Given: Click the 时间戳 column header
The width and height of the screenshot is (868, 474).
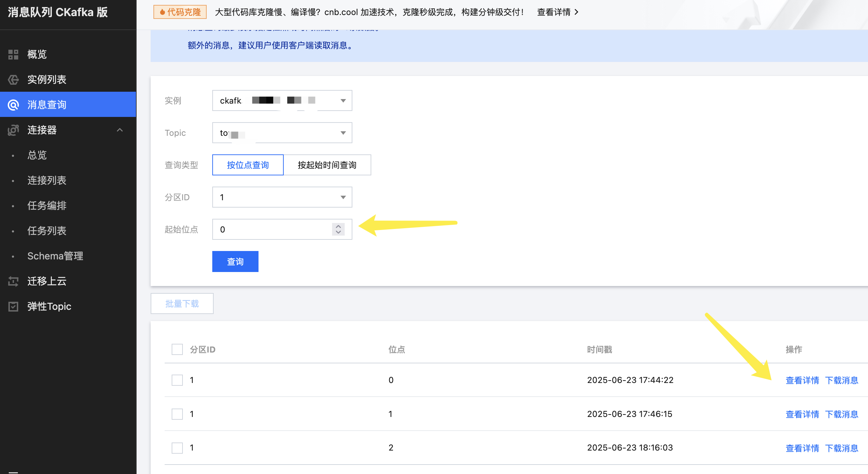Looking at the screenshot, I should [599, 349].
